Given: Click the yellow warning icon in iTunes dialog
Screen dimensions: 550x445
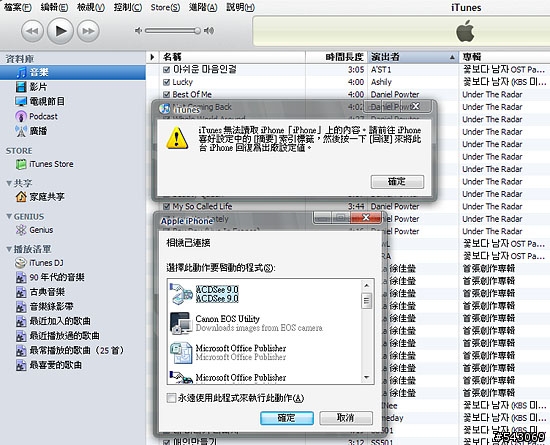Looking at the screenshot, I should tap(177, 138).
